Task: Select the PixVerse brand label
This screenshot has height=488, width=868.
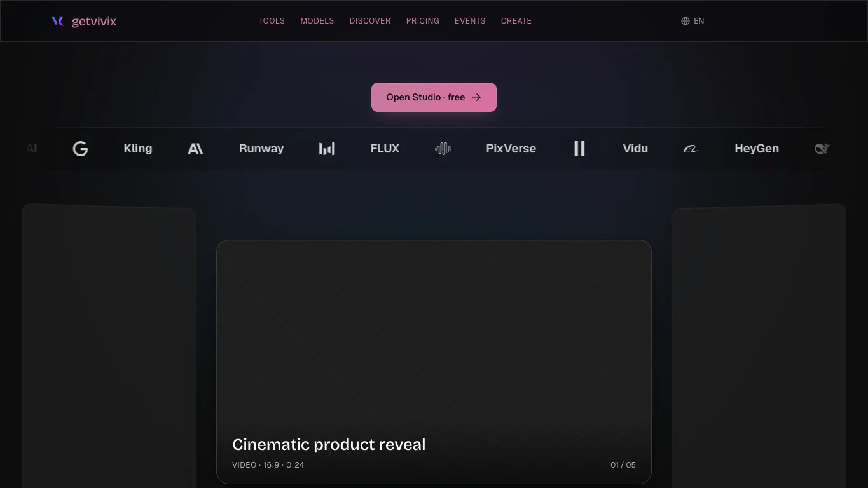Action: click(511, 149)
